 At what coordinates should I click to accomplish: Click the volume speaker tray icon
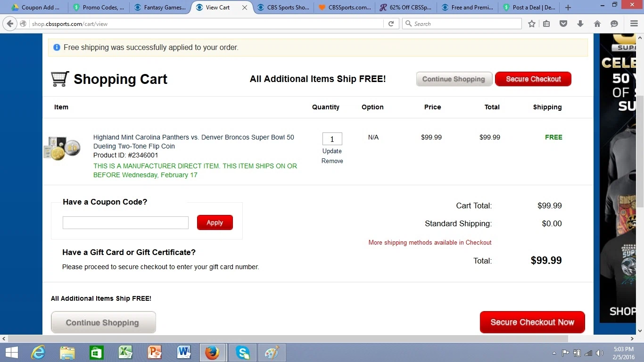[600, 353]
